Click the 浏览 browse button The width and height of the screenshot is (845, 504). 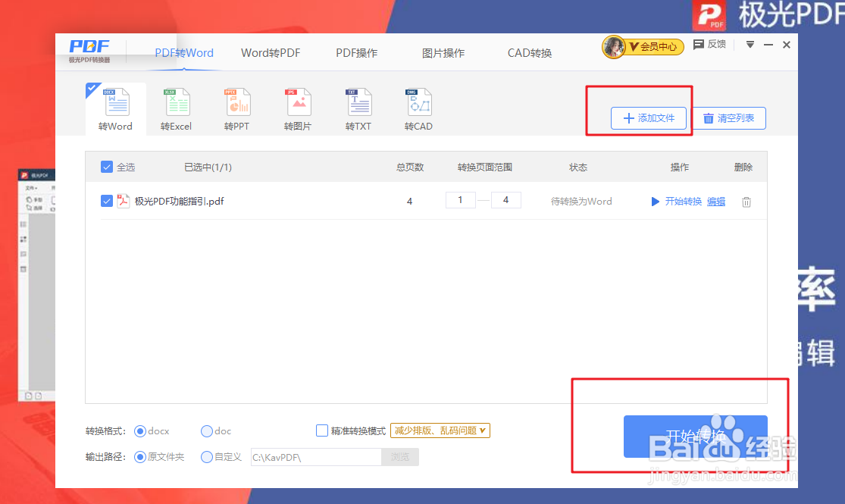point(400,457)
